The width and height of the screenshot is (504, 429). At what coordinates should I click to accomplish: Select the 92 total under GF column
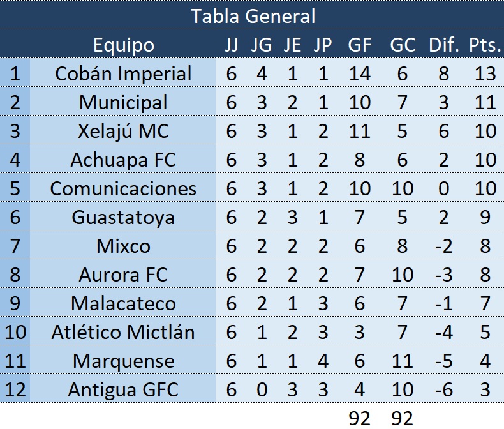[360, 418]
